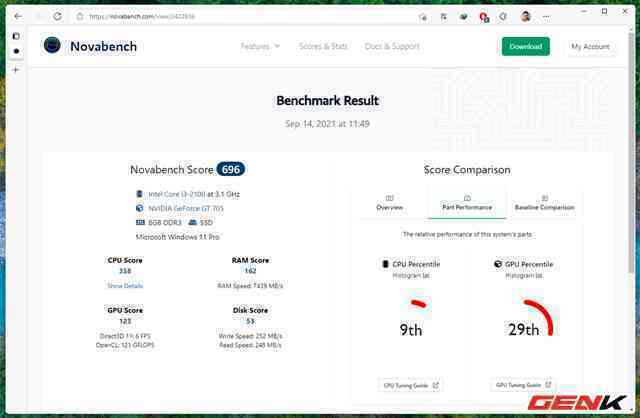Go back using the browser back arrow
Viewport: 640px width, 418px height.
pos(18,16)
